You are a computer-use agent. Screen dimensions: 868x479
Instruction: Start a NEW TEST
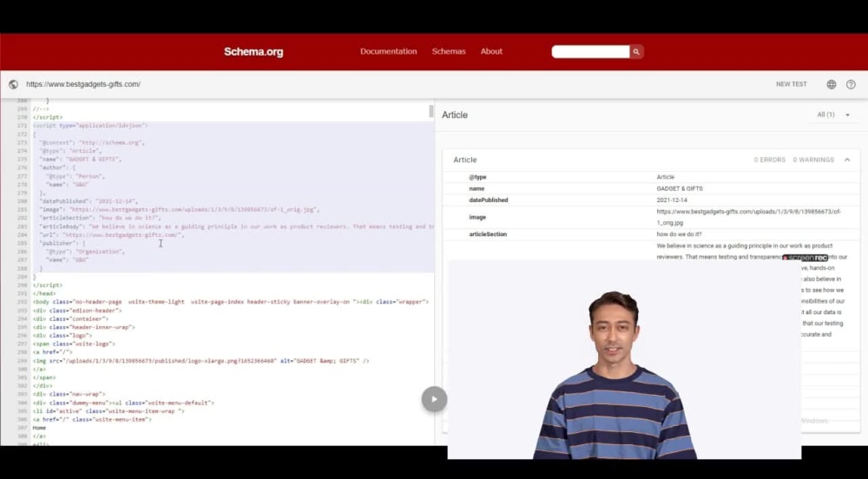pyautogui.click(x=791, y=84)
